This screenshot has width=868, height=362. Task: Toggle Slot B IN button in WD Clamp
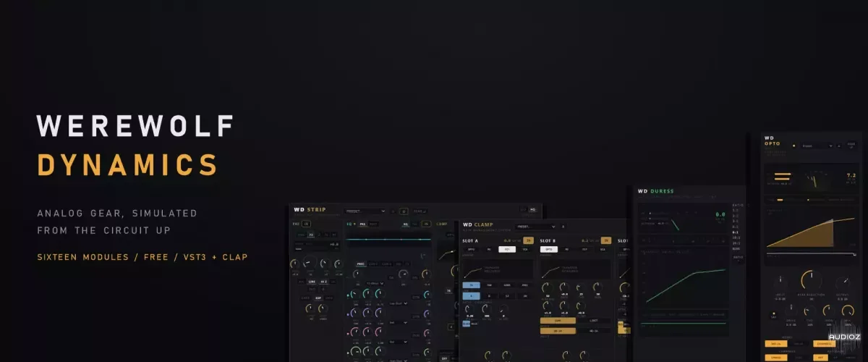click(x=606, y=240)
